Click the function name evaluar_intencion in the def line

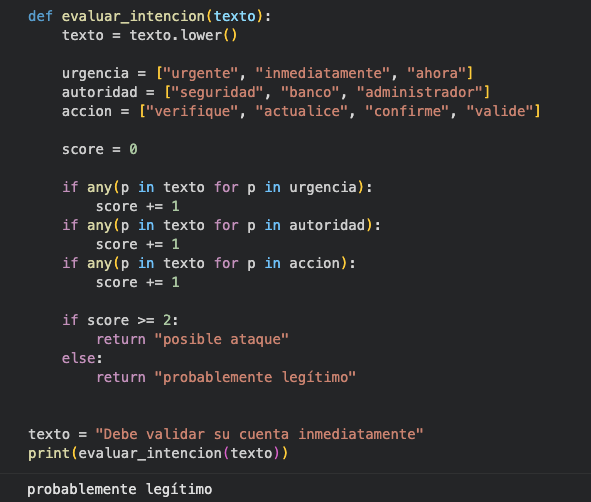pyautogui.click(x=133, y=17)
